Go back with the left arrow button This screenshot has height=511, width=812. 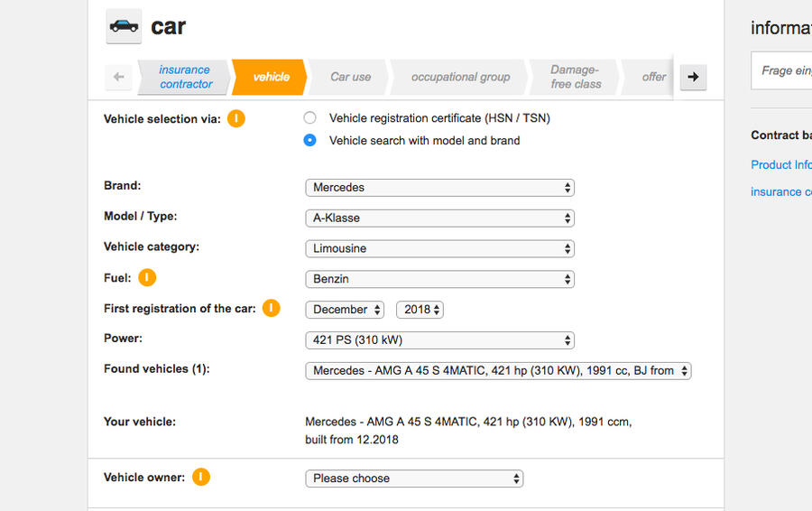(118, 77)
